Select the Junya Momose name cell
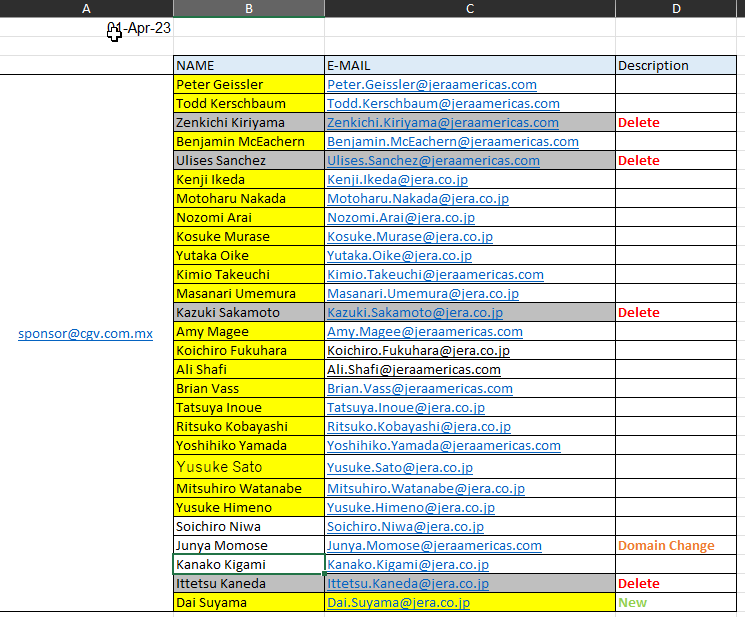This screenshot has width=745, height=617. coord(249,545)
